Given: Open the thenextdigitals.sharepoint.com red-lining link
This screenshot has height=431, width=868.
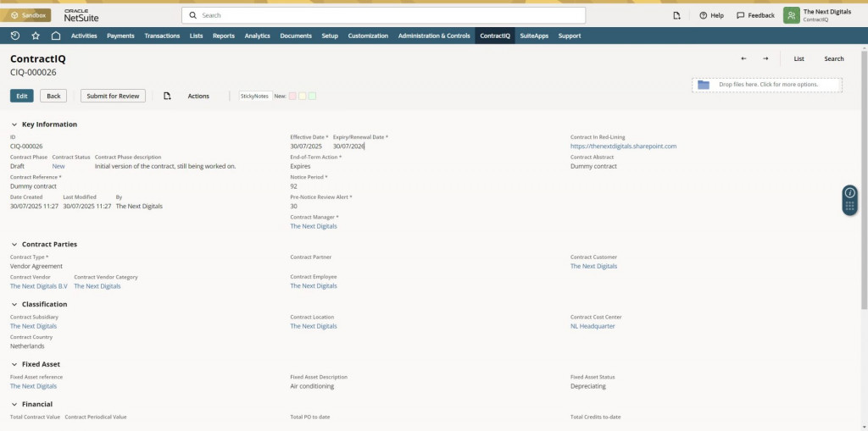Looking at the screenshot, I should (623, 146).
